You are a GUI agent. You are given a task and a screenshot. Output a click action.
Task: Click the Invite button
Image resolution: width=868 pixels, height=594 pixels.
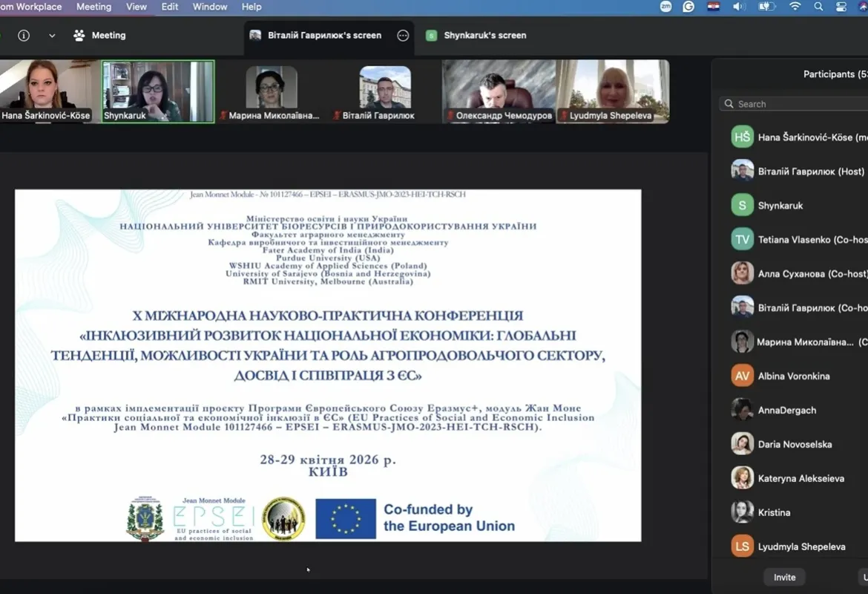click(x=784, y=577)
